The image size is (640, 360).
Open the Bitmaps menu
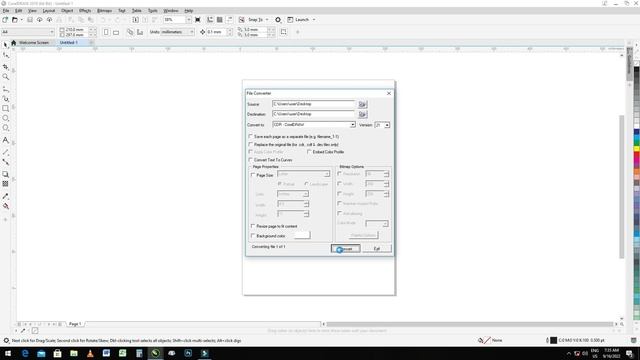[104, 11]
